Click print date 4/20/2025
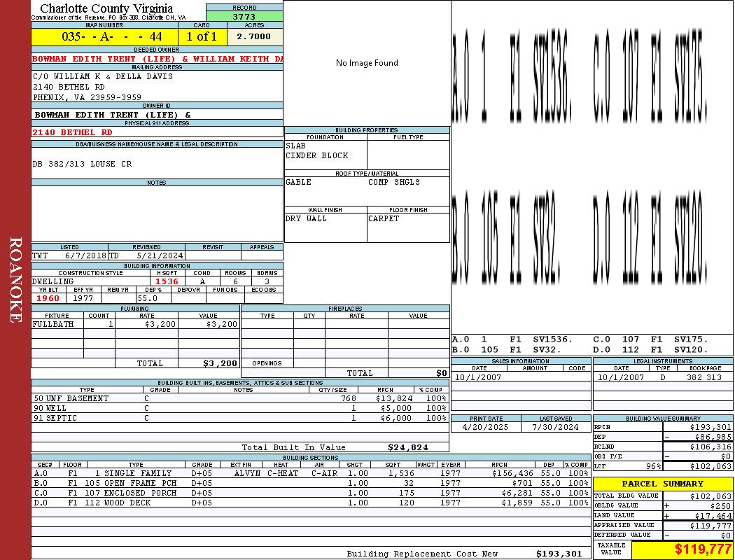The image size is (735, 560). point(484,428)
